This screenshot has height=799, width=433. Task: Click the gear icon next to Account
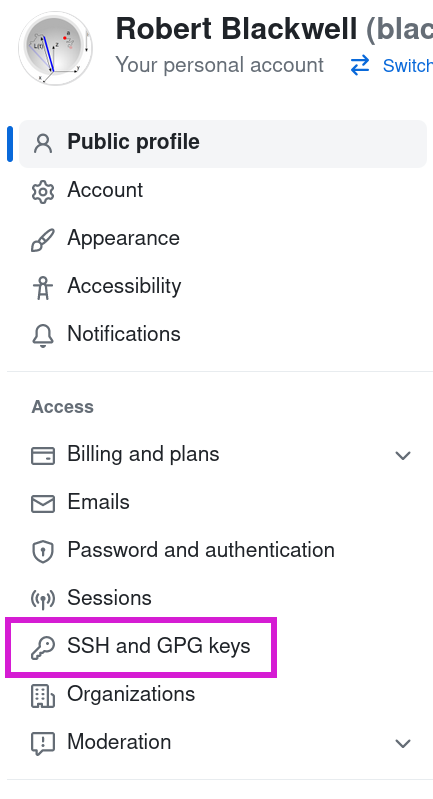tap(43, 192)
